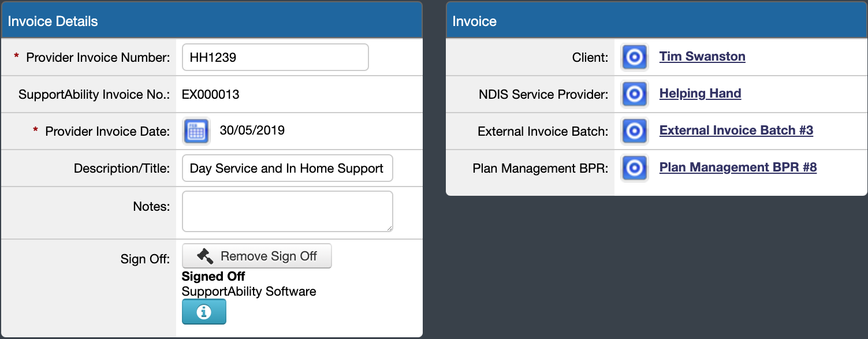868x339 pixels.
Task: Click the target icon beside Helping Hand
Action: click(x=634, y=94)
